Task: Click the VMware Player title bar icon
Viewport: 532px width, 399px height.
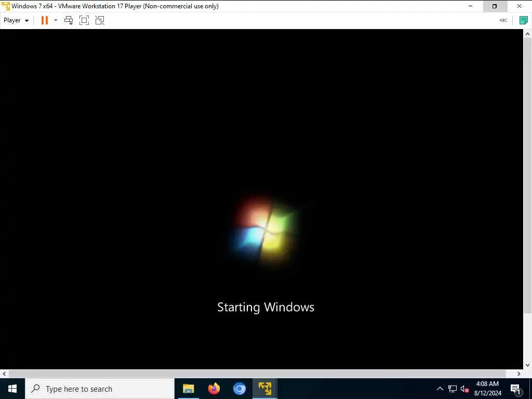Action: pyautogui.click(x=6, y=6)
